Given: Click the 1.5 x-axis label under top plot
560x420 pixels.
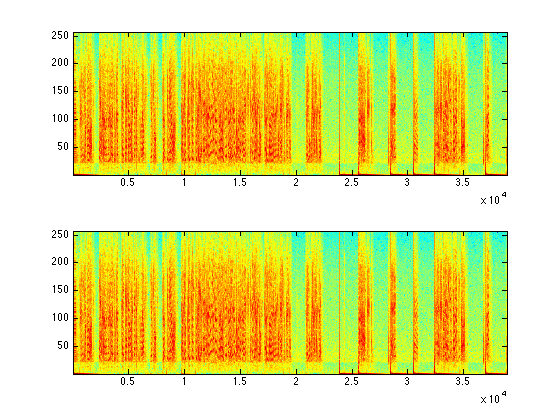Looking at the screenshot, I should tap(240, 182).
